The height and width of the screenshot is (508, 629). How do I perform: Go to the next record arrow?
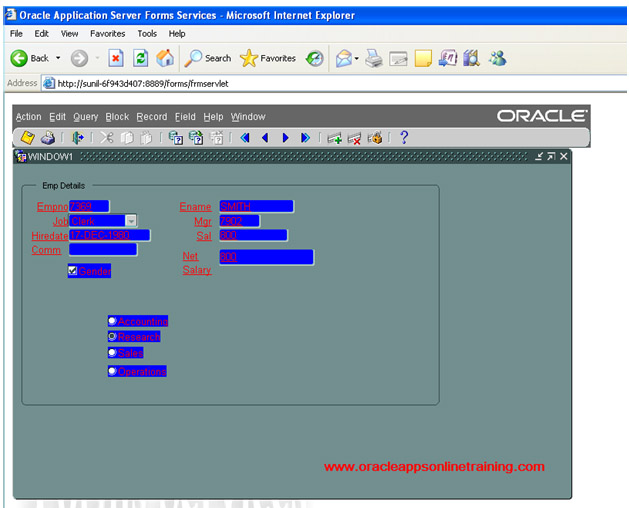(x=285, y=138)
